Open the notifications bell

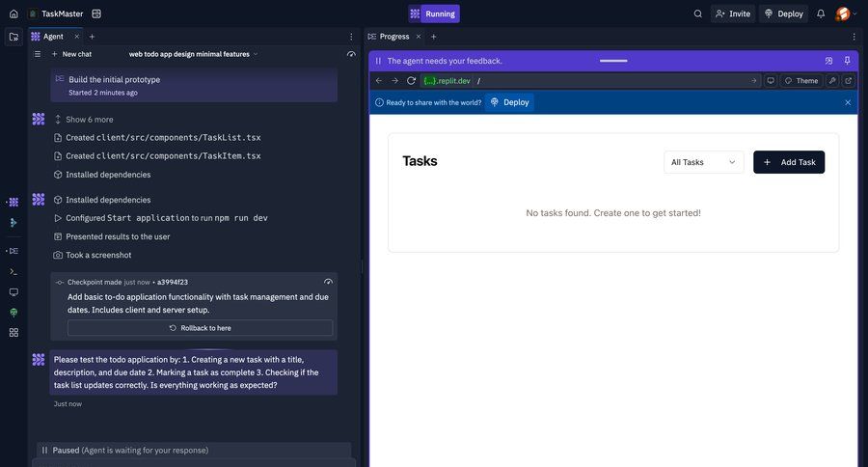821,14
